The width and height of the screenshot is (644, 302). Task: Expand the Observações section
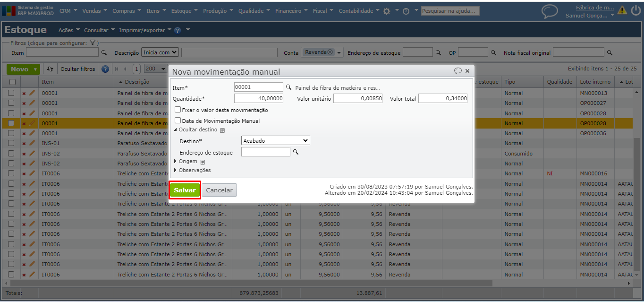(192, 170)
